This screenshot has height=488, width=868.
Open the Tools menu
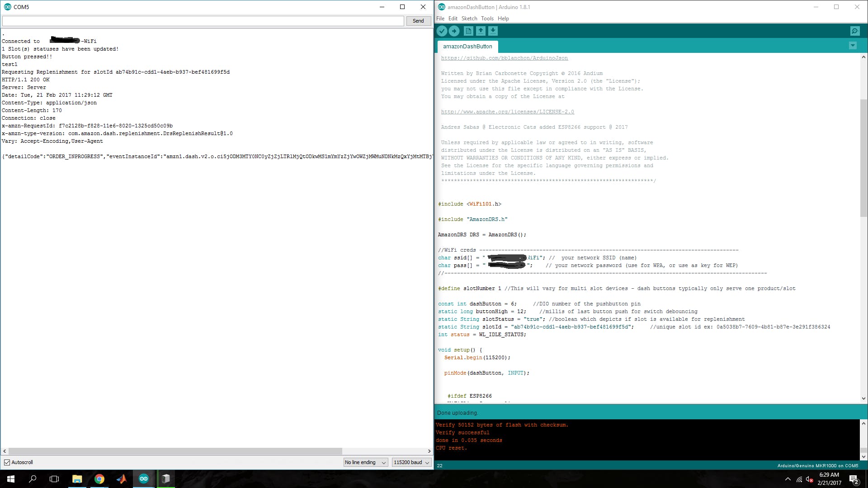[x=487, y=19]
